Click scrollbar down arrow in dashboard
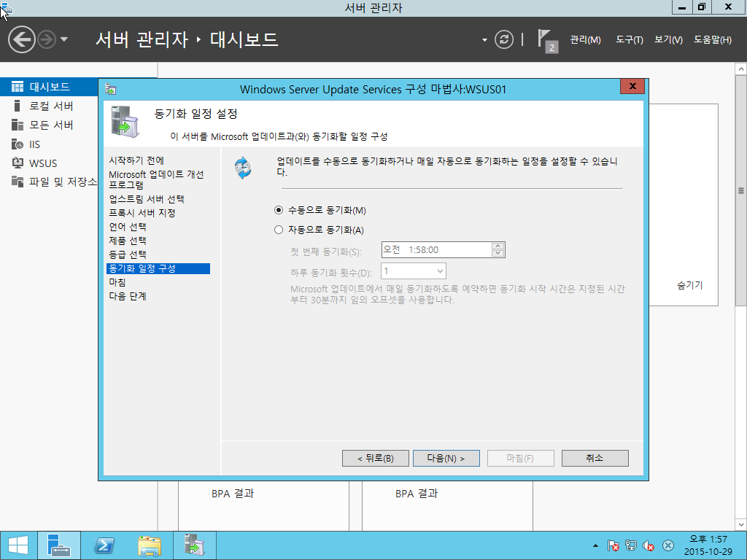This screenshot has height=560, width=747. [741, 525]
